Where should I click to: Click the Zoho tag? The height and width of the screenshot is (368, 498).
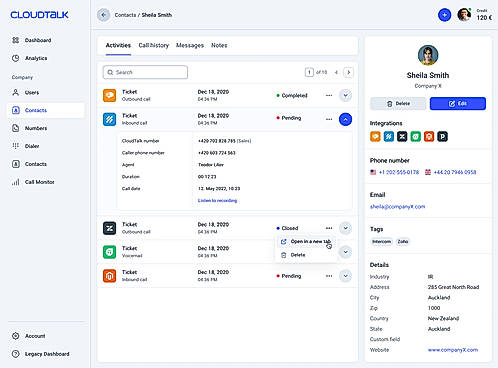[402, 242]
